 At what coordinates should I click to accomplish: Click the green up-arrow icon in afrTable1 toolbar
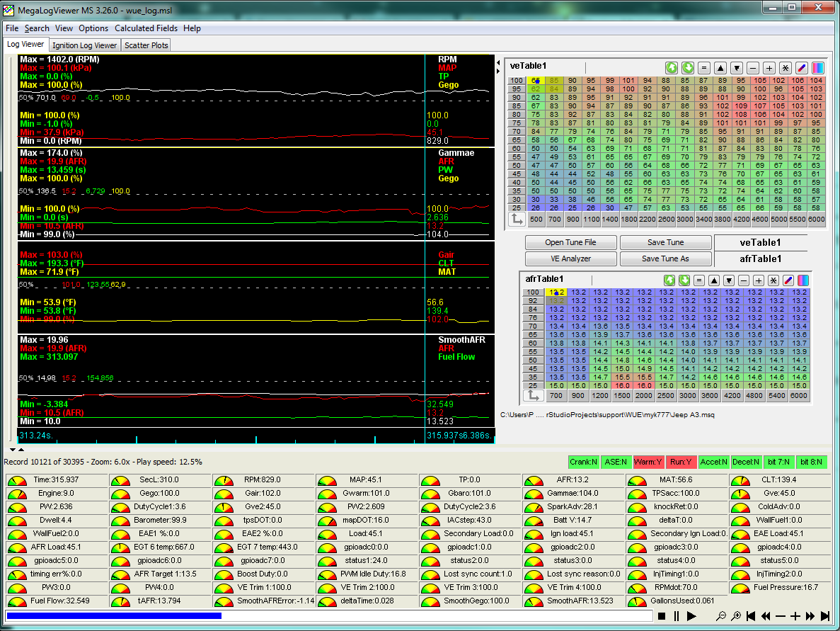[x=669, y=280]
